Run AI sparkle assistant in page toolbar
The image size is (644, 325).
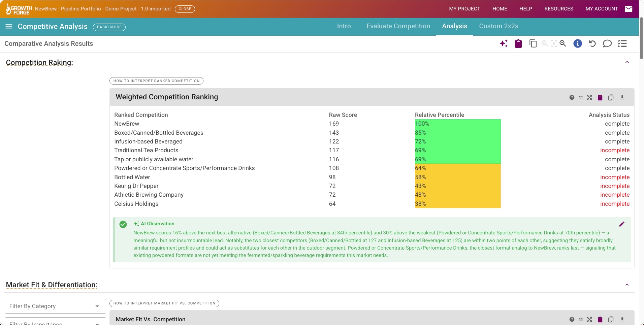coord(504,43)
